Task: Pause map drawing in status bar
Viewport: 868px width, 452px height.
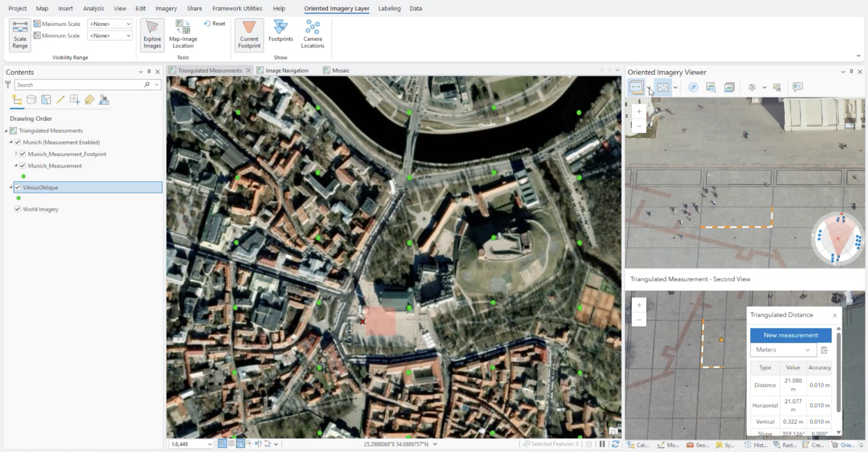Action: click(x=602, y=444)
